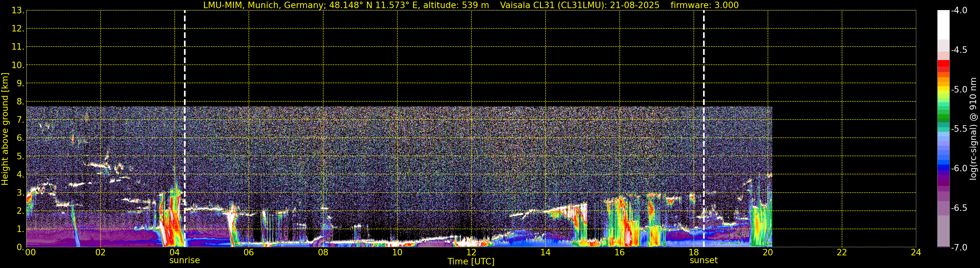This screenshot has height=268, width=980.
Task: Click the 'Vaisala CL31 (CL31LMU): 21-08-2025' title text
Action: click(580, 5)
